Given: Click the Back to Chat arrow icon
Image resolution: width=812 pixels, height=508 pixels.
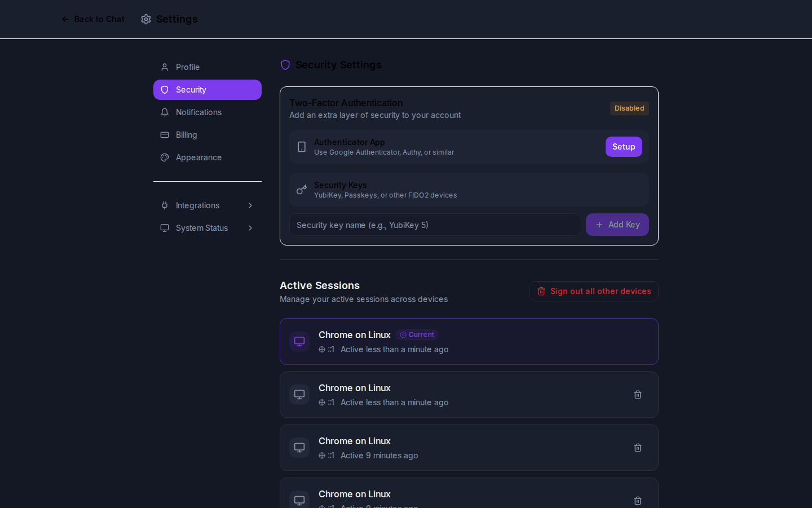Looking at the screenshot, I should (x=65, y=19).
